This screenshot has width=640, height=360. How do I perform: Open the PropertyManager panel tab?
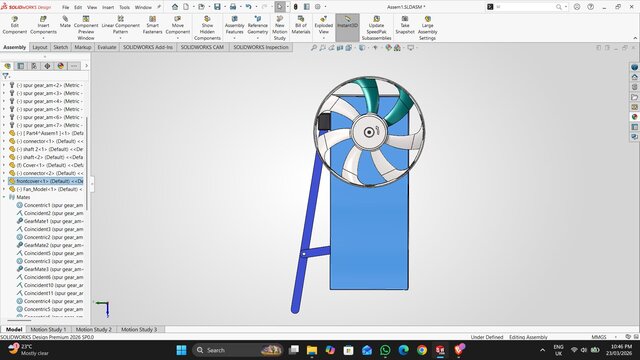tap(21, 66)
